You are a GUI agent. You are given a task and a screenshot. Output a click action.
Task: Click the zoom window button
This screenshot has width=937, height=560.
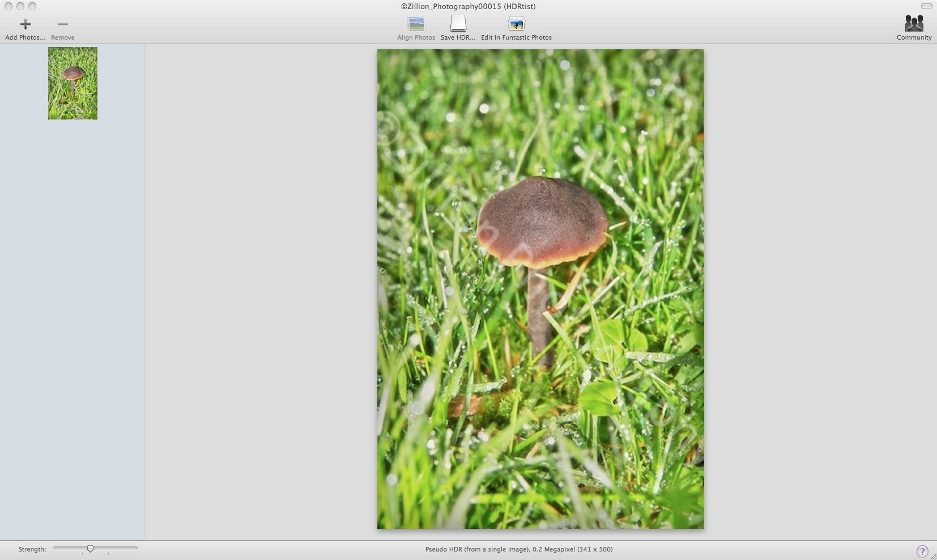click(x=32, y=6)
